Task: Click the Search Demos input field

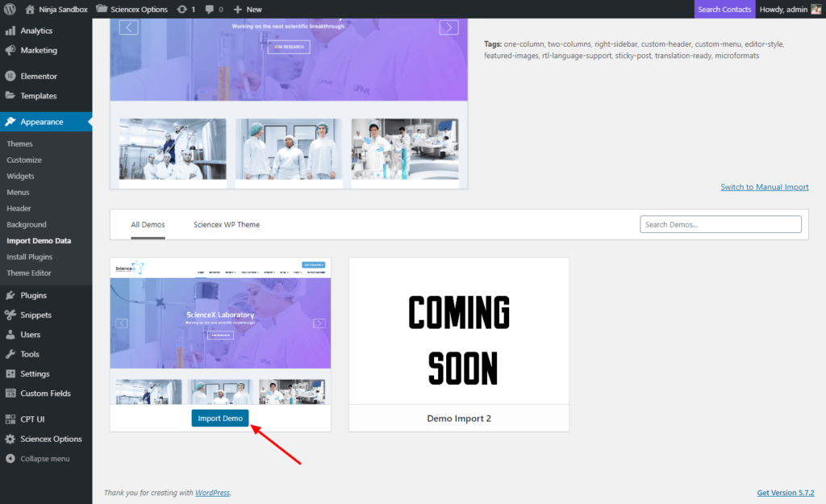Action: (x=720, y=224)
